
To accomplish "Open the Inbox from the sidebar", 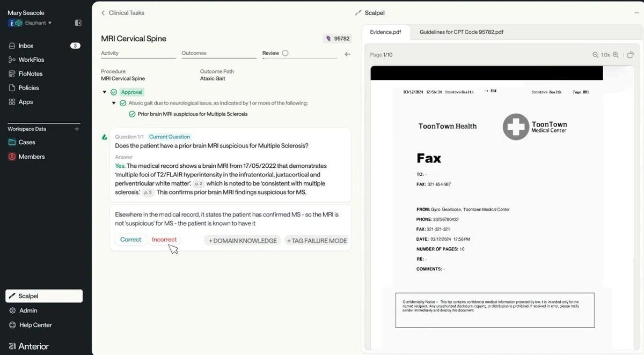I will (26, 46).
